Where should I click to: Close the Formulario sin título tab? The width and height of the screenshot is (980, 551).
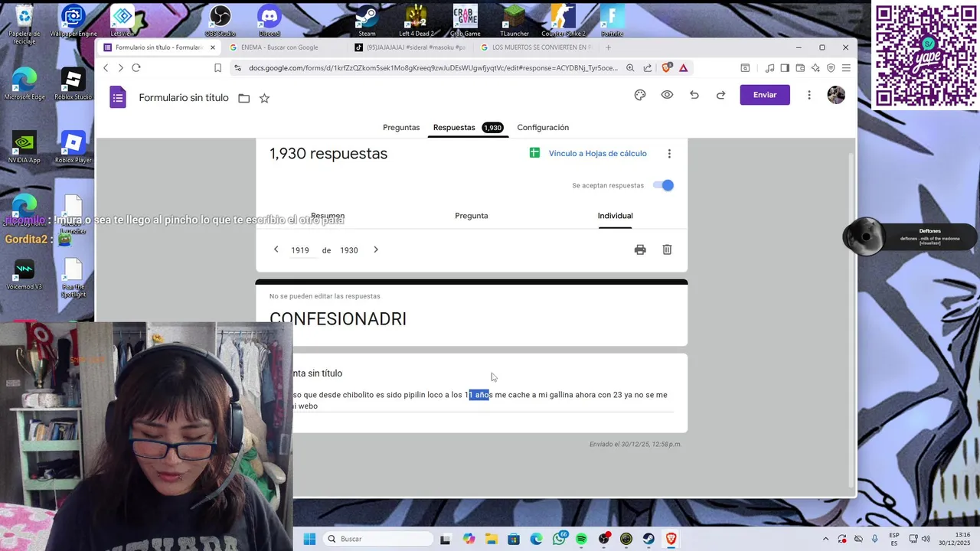tap(213, 47)
